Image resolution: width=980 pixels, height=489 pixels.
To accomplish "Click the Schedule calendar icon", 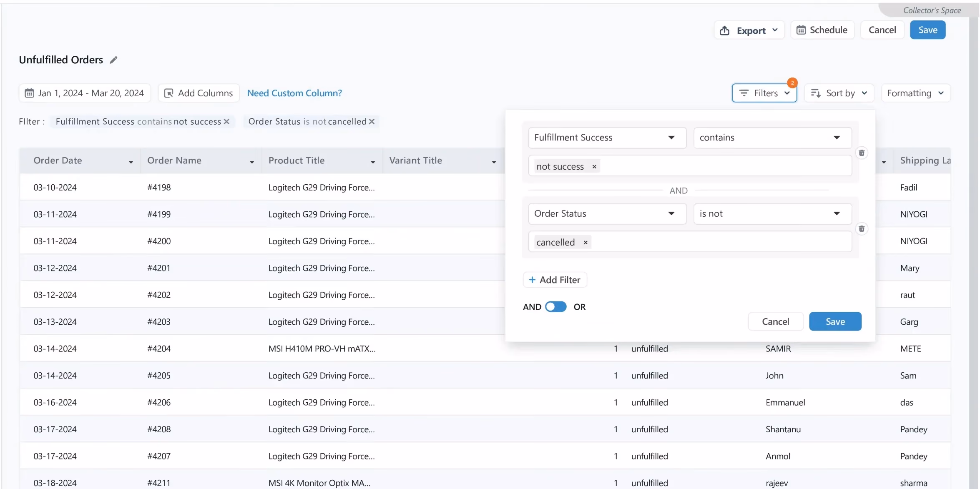I will pyautogui.click(x=801, y=30).
